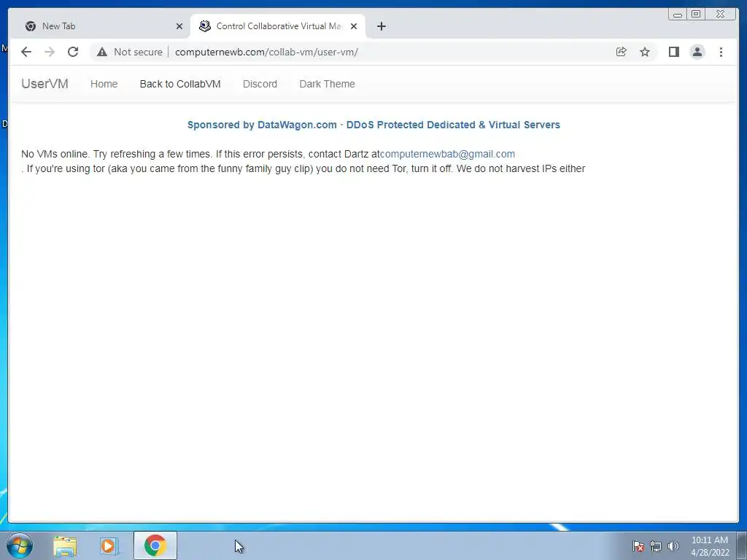747x560 pixels.
Task: Click the browser forward arrow
Action: click(50, 52)
